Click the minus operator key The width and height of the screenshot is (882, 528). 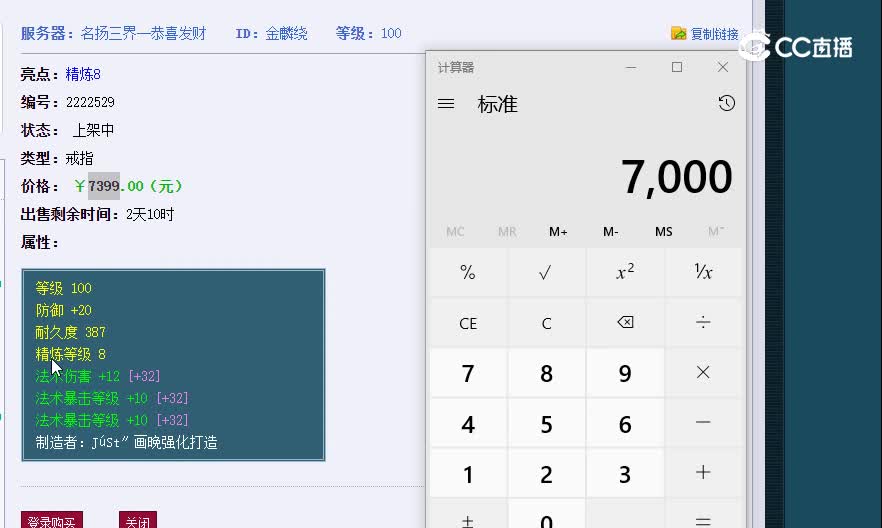703,423
